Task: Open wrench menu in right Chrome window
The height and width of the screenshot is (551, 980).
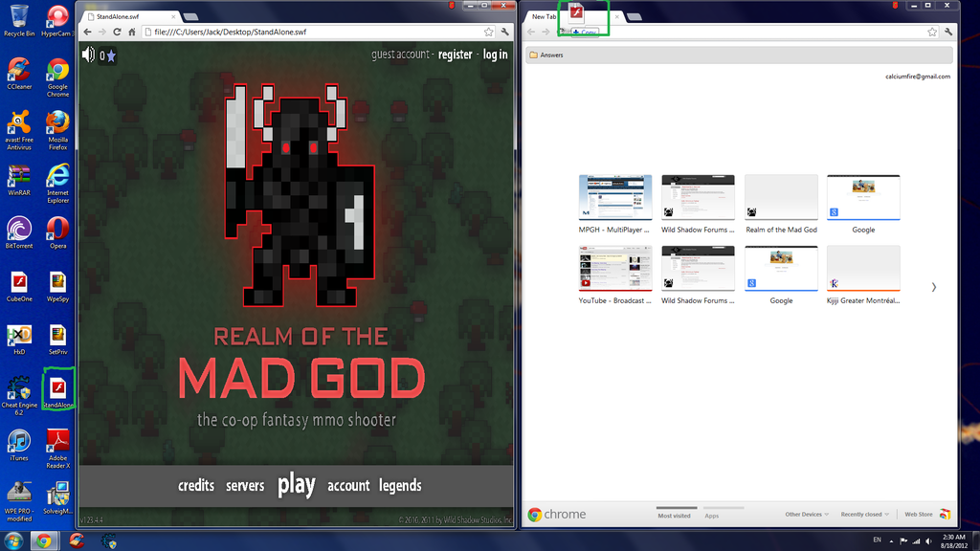Action: (x=948, y=32)
